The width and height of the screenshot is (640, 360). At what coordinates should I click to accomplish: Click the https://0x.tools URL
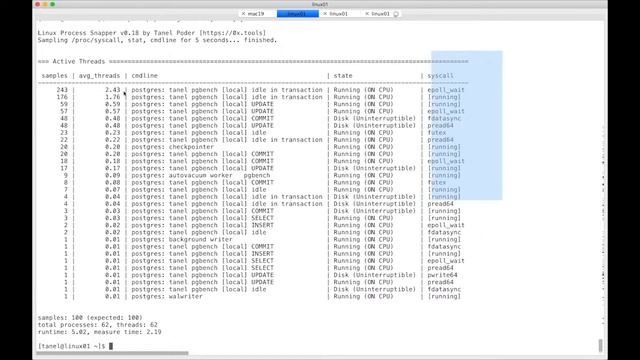pos(232,33)
